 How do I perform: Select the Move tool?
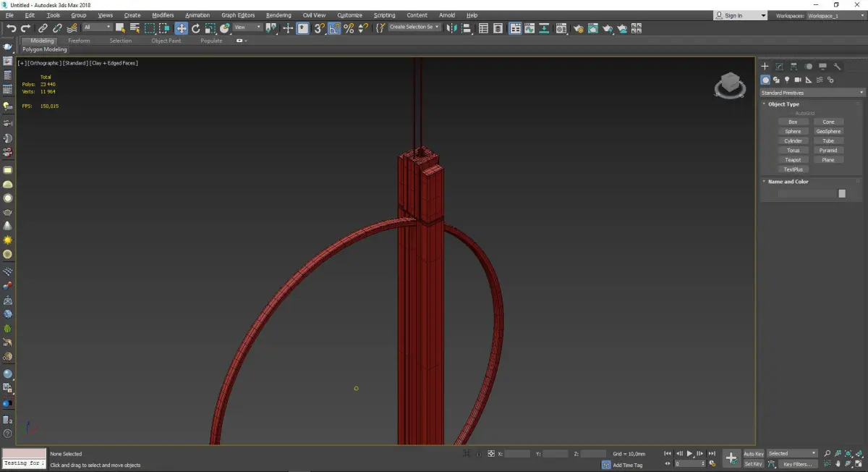point(182,28)
